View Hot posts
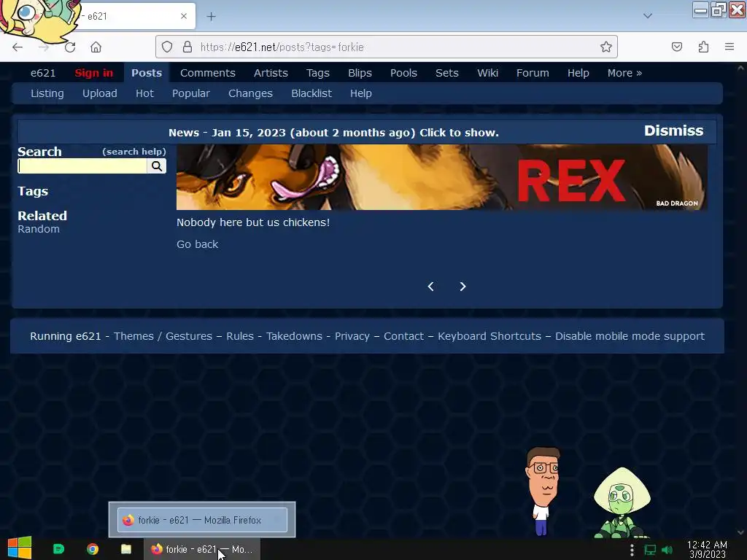Viewport: 747px width, 560px height. point(144,93)
